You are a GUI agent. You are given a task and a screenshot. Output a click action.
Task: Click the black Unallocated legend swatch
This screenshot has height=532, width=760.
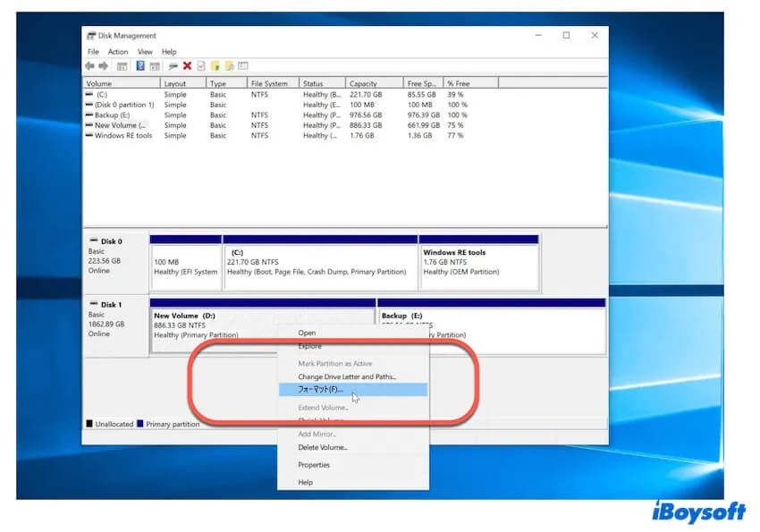pos(89,425)
